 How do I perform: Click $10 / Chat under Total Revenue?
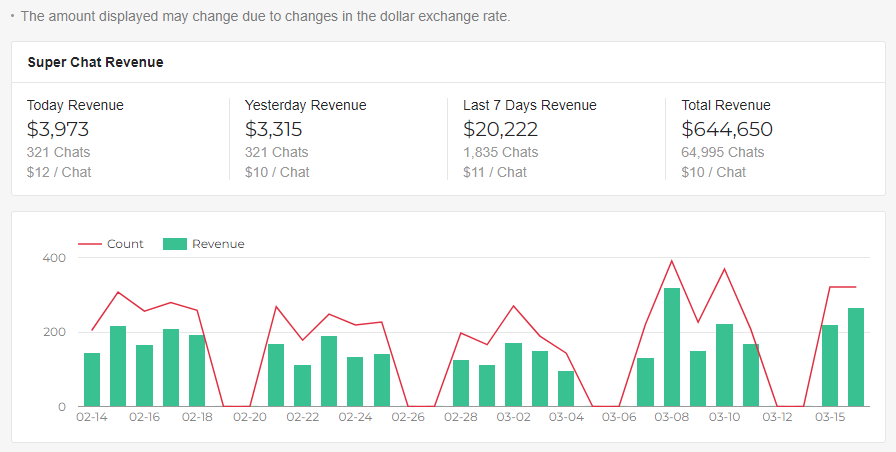pyautogui.click(x=714, y=172)
